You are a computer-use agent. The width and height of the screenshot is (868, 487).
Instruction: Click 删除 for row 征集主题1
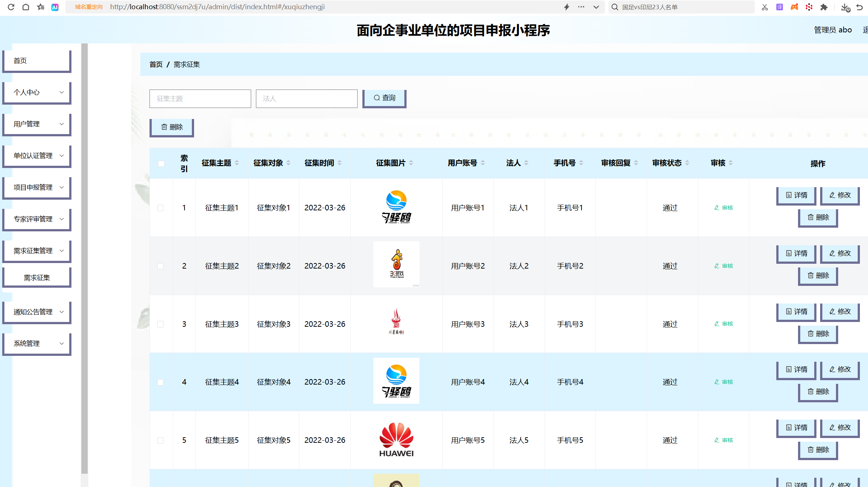click(818, 218)
